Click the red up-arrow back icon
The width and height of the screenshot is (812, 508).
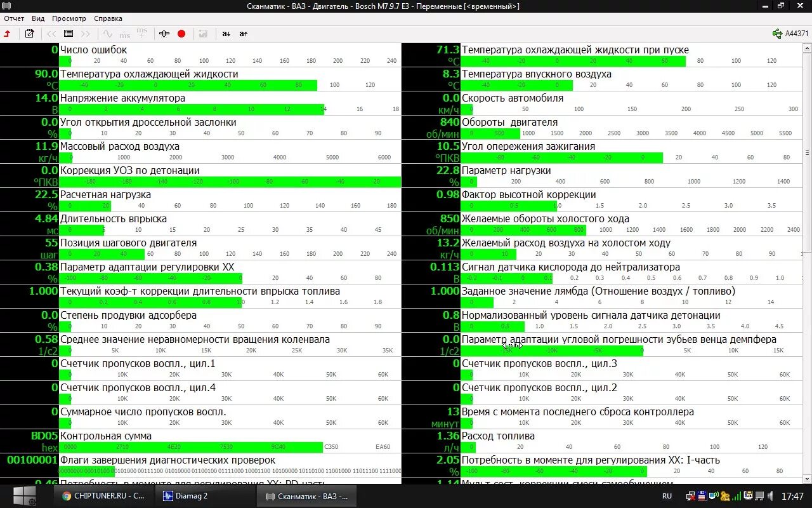tap(8, 34)
